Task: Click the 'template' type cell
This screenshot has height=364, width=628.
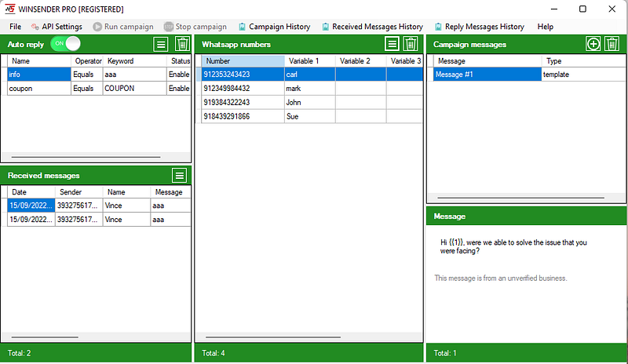Action: 583,75
